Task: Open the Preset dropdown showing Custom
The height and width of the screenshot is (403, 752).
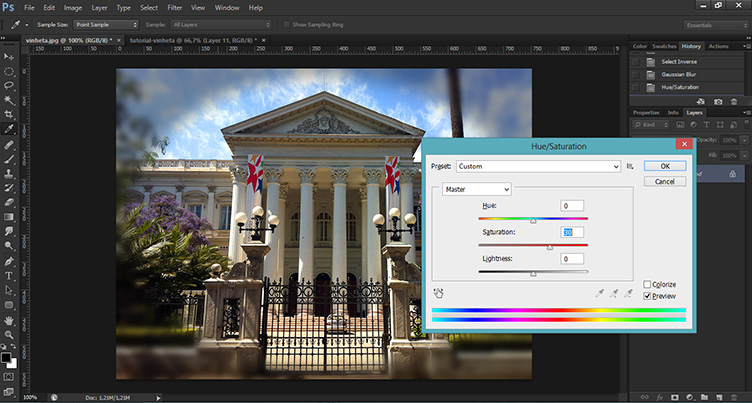Action: click(x=538, y=166)
